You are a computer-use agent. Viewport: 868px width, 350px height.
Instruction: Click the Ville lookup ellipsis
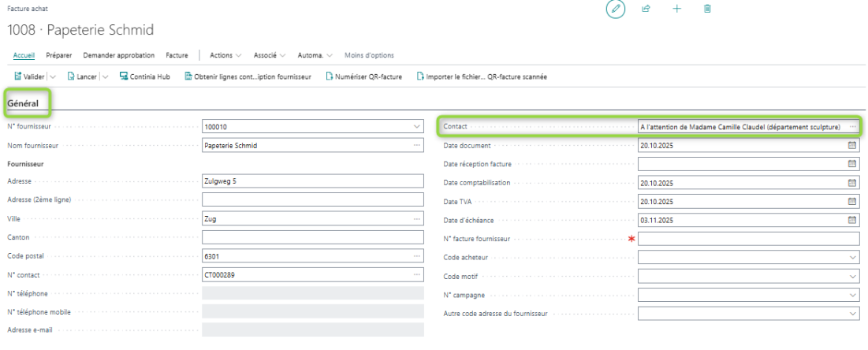[x=416, y=219]
